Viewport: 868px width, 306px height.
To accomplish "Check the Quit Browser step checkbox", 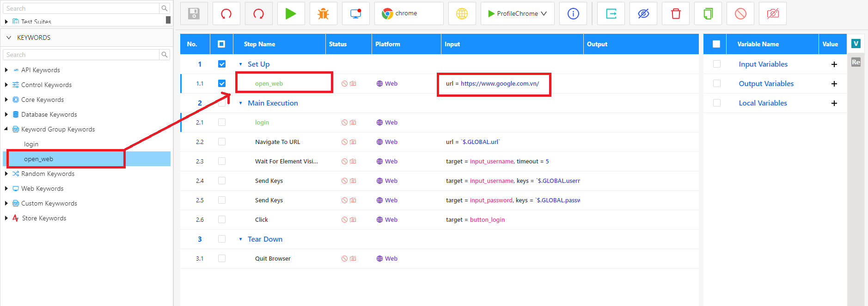I will click(222, 258).
